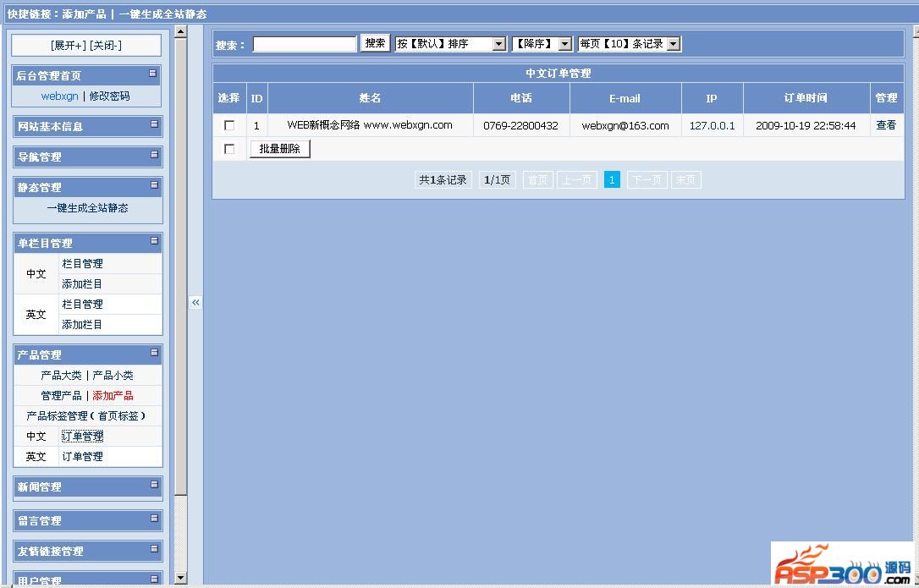This screenshot has width=919, height=588.
Task: Open 产品标签管理(首页标签) item
Action: coord(86,415)
